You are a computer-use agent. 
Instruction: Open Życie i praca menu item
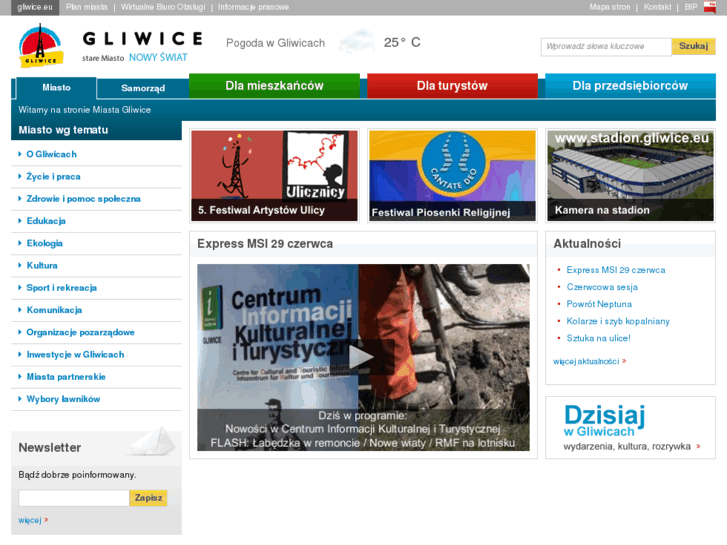tap(53, 177)
